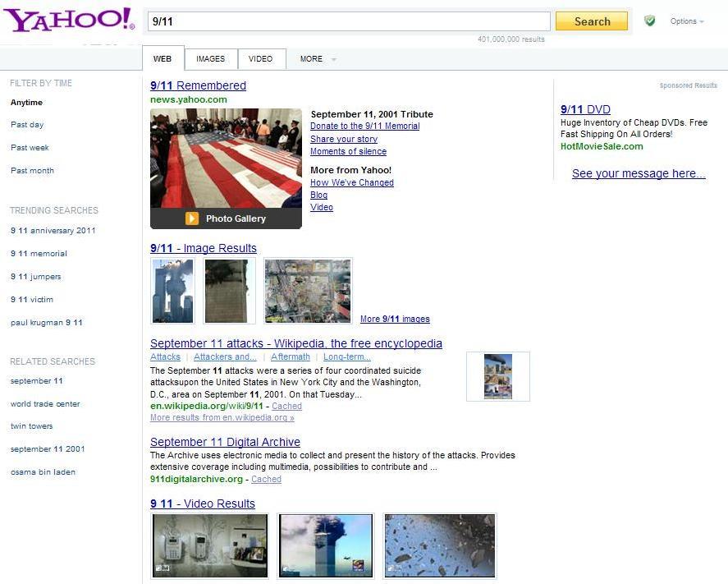Image resolution: width=728 pixels, height=584 pixels.
Task: Open the 9/11 - Image Results heading
Action: coord(204,248)
